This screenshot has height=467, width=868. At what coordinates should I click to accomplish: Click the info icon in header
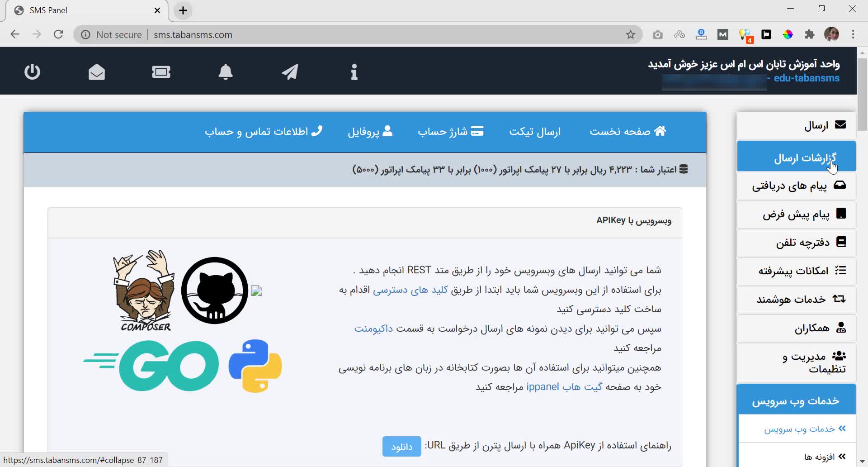pos(354,72)
